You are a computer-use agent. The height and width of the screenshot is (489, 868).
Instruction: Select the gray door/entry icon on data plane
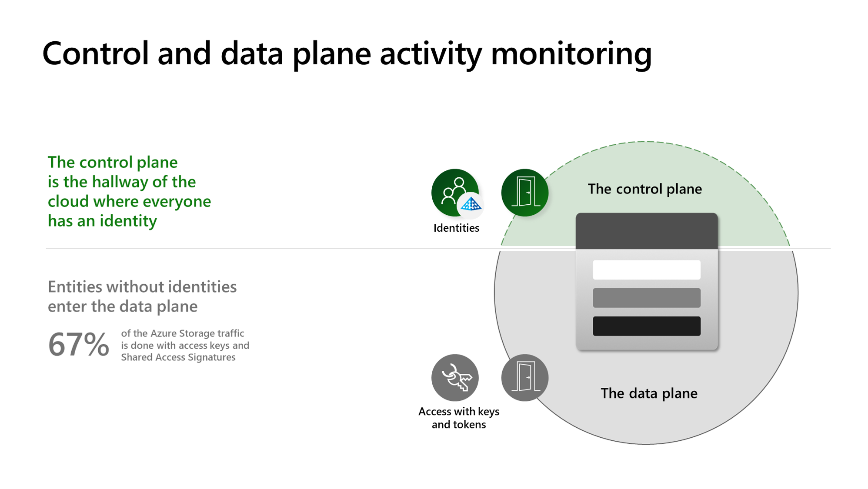pos(524,376)
